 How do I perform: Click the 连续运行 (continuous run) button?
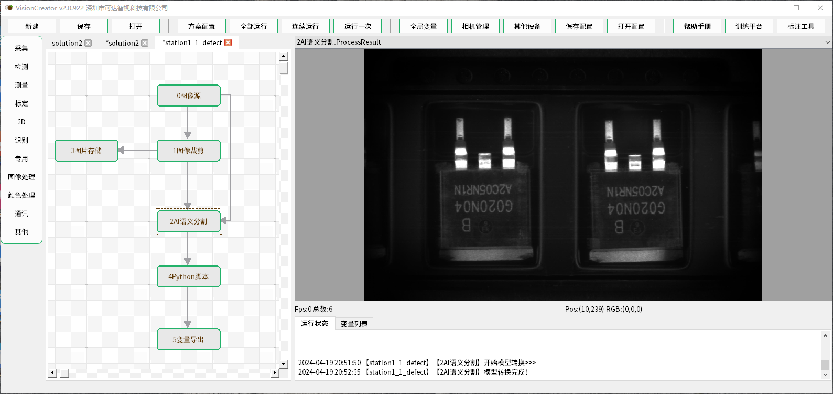pos(305,26)
